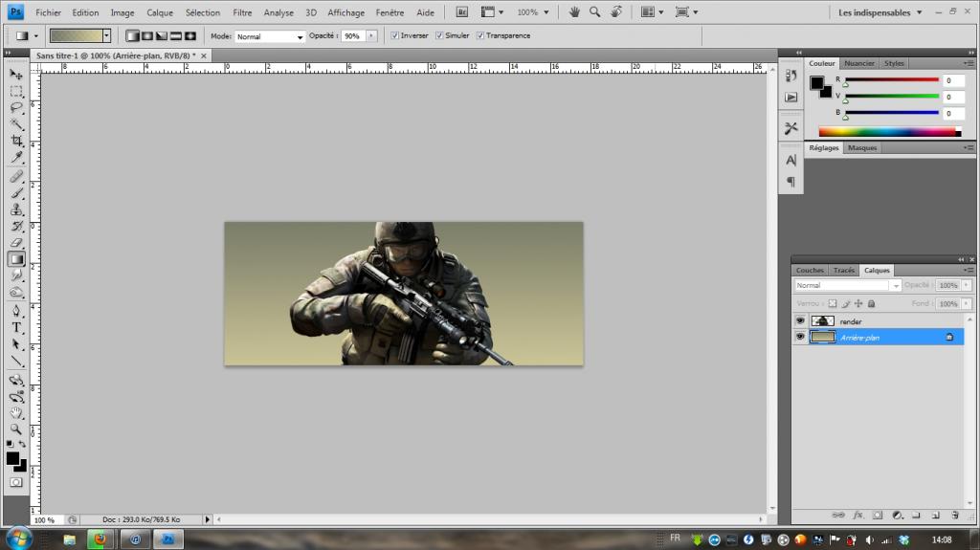
Task: Switch to the Couches tab
Action: point(810,270)
